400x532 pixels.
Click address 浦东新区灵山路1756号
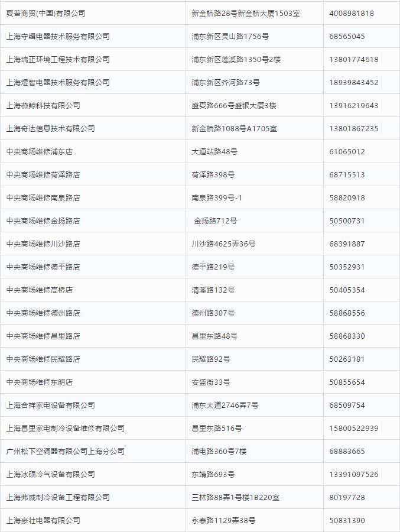click(230, 36)
